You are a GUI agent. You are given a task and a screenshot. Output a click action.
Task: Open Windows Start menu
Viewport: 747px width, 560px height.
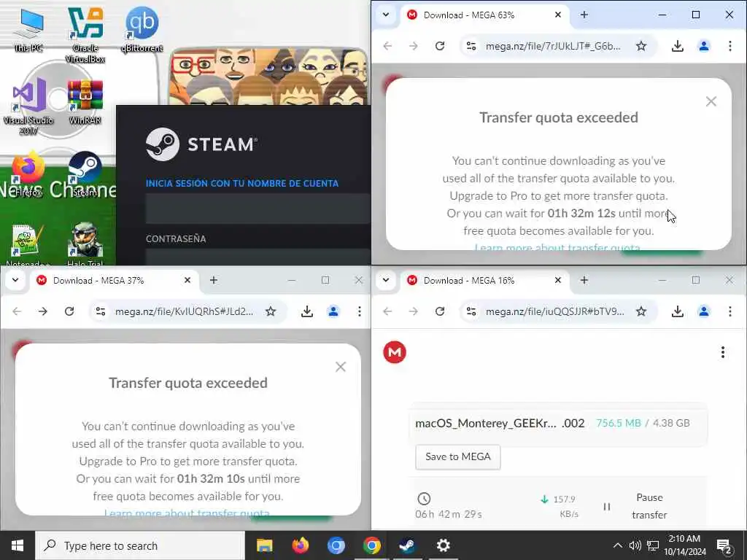click(x=18, y=545)
